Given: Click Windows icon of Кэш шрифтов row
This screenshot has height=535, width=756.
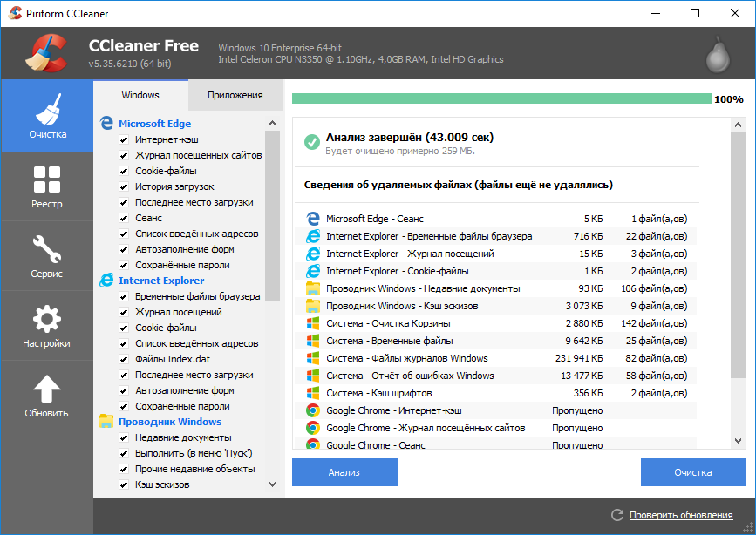Looking at the screenshot, I should click(313, 393).
